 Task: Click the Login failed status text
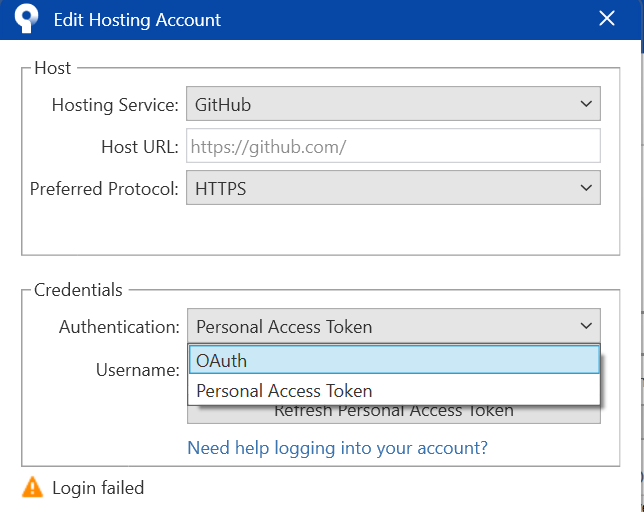98,488
